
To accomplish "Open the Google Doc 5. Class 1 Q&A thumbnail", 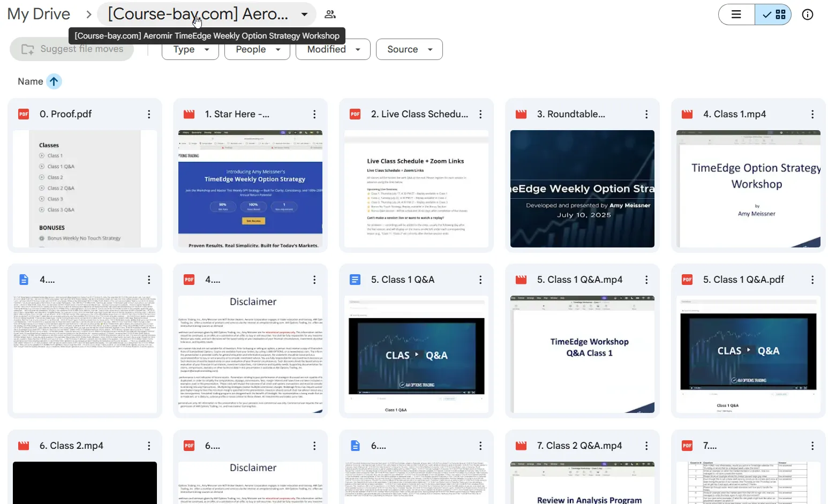I will coord(416,354).
